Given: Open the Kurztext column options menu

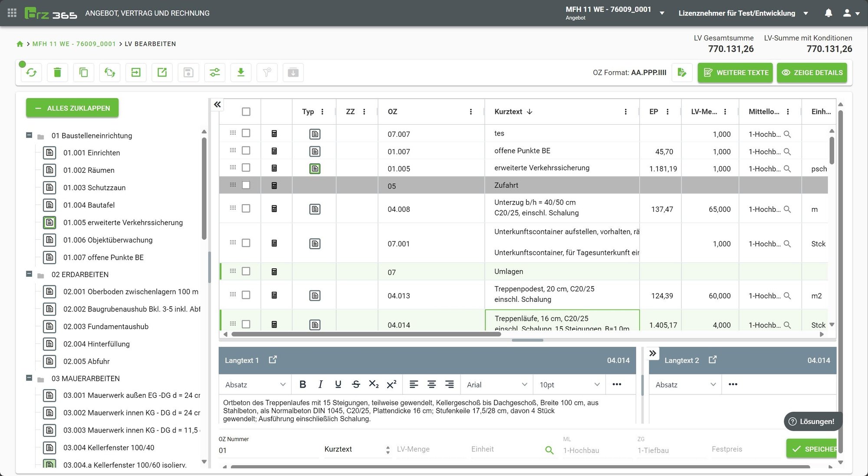Looking at the screenshot, I should click(x=625, y=112).
